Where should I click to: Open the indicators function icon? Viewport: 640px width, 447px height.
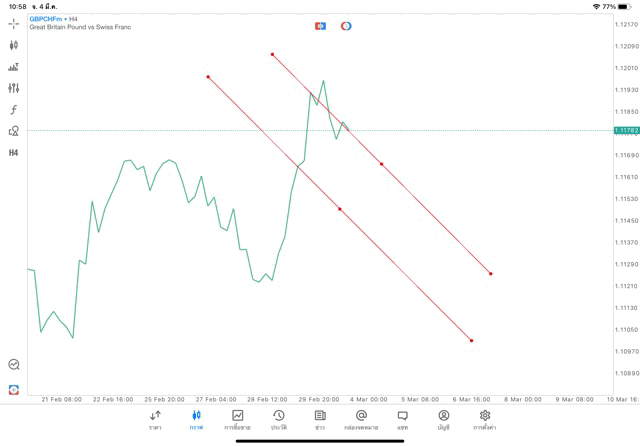14,109
